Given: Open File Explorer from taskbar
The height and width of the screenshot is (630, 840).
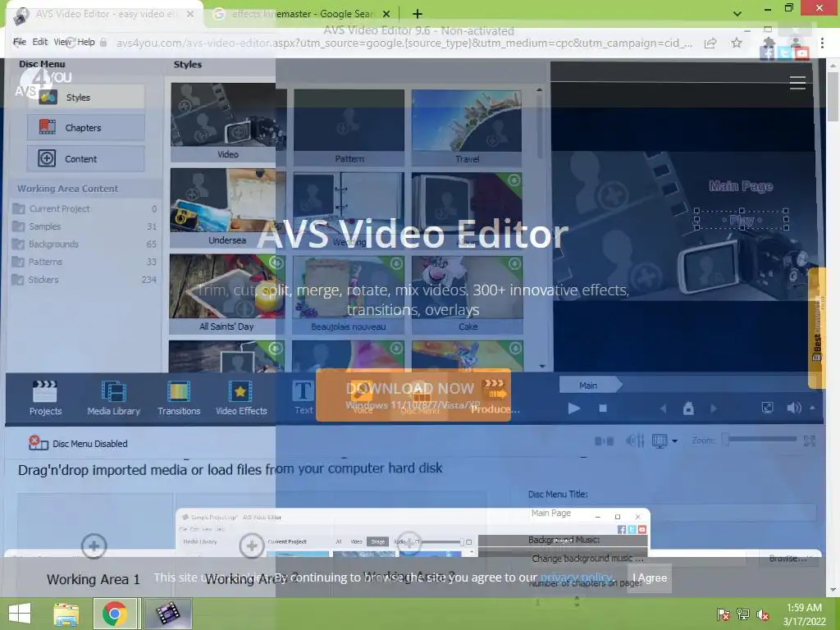Looking at the screenshot, I should pos(66,614).
